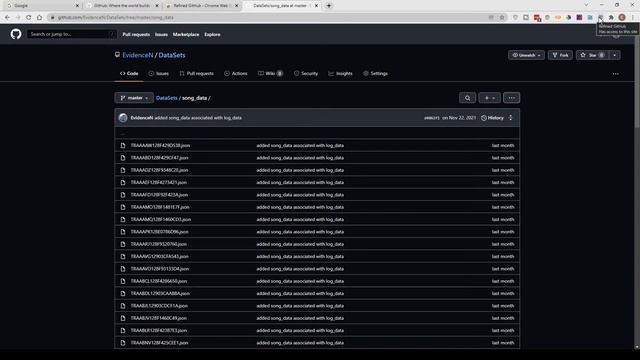Open the parent directory '..' row

[x=317, y=133]
